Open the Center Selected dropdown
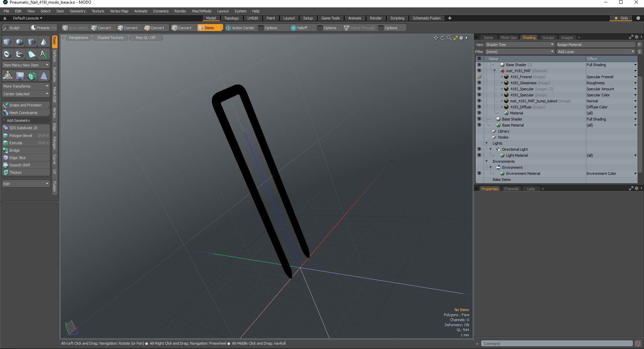Viewport: 644px width, 349px height. tap(26, 94)
